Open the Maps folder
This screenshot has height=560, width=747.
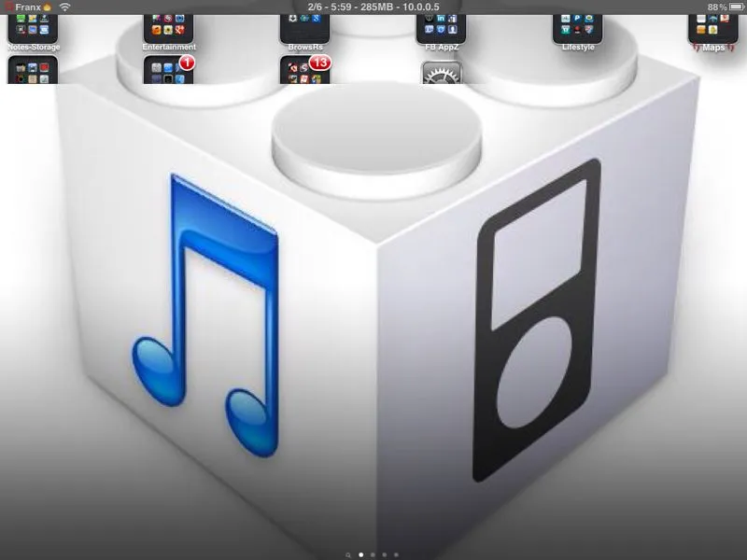[712, 29]
